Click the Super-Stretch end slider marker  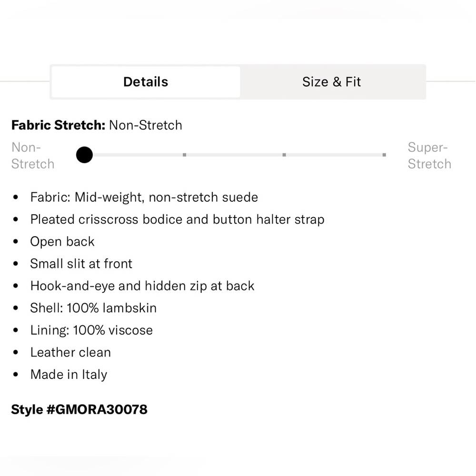[384, 155]
